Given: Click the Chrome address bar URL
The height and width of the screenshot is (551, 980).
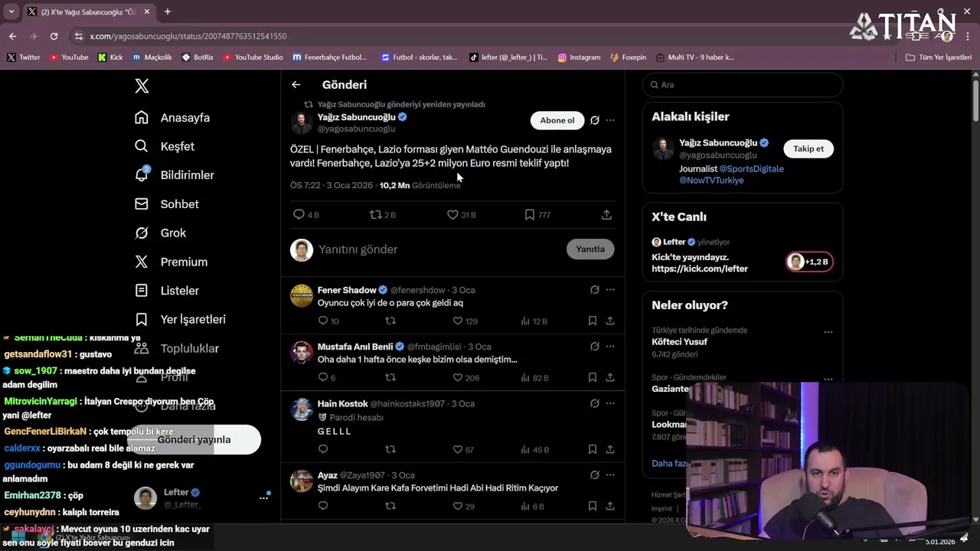Looking at the screenshot, I should [x=188, y=36].
